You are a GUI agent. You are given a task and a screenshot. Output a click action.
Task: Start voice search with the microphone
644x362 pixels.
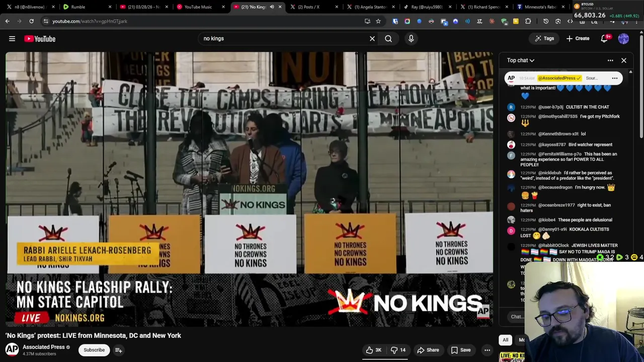411,39
